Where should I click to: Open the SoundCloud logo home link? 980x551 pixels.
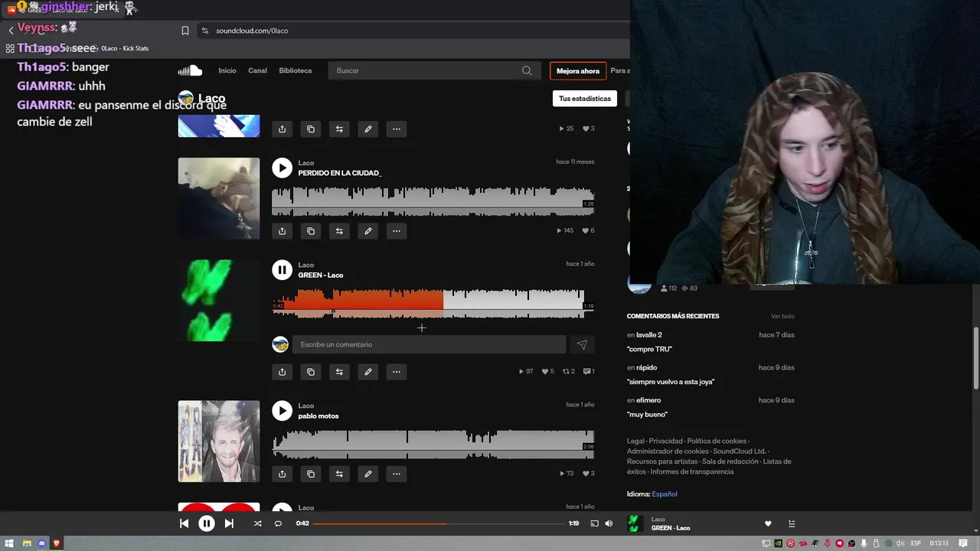[190, 70]
